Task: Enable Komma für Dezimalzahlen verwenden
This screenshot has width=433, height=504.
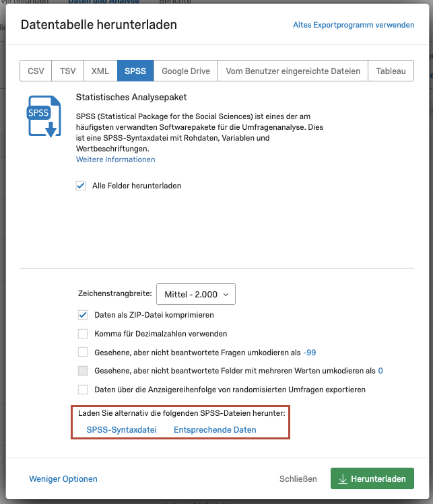Action: pyautogui.click(x=83, y=334)
